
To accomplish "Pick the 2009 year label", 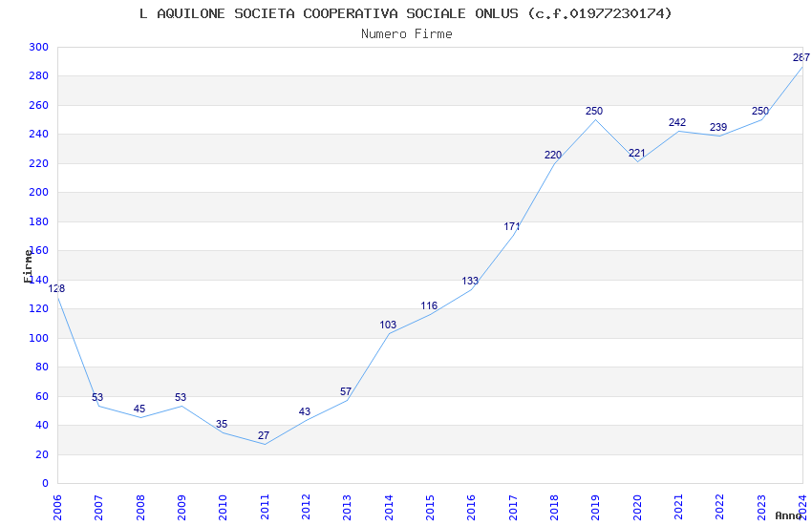I will pyautogui.click(x=182, y=507).
